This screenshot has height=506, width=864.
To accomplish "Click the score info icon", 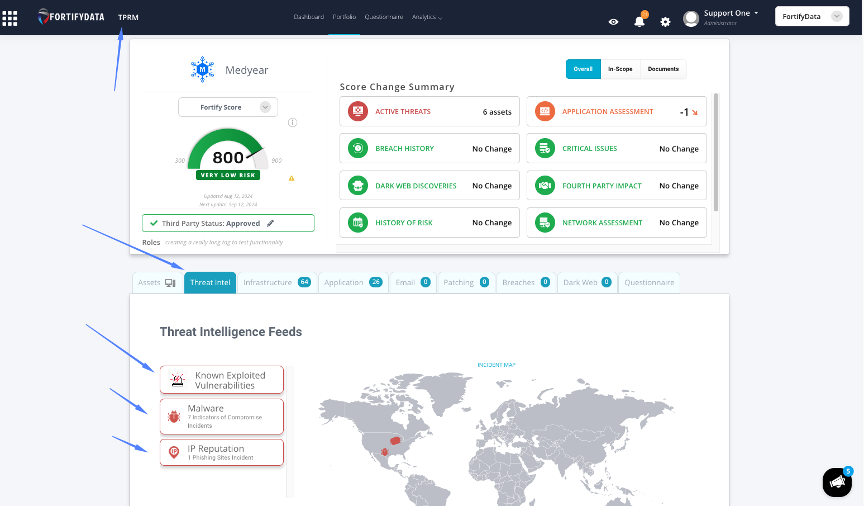I will click(293, 122).
